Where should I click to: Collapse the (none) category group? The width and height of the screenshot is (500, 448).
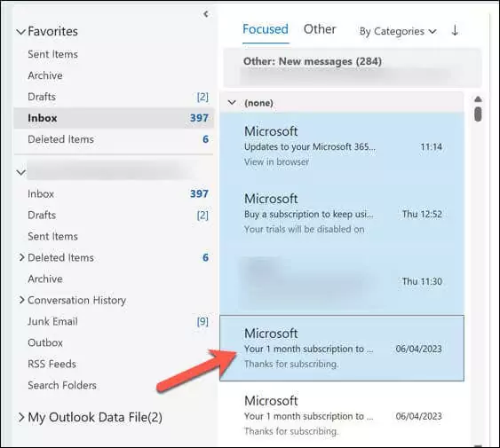pyautogui.click(x=232, y=103)
